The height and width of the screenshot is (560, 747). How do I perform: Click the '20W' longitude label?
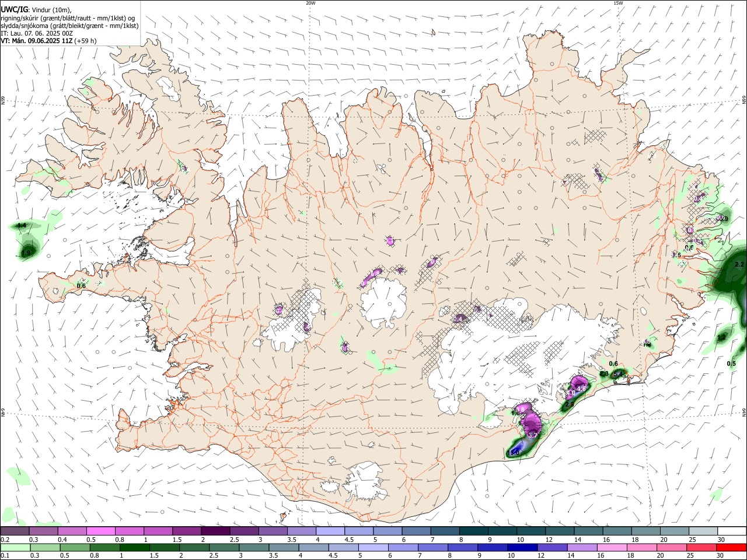point(311,3)
